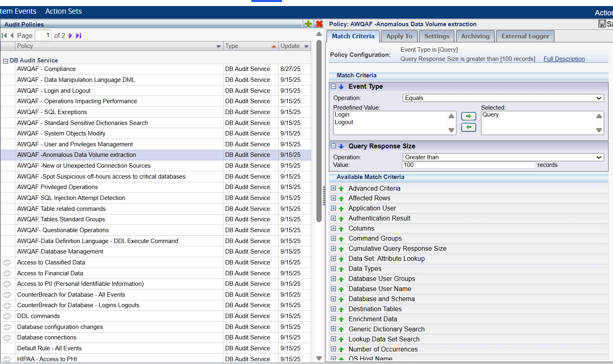Click the Full Description link

(564, 59)
